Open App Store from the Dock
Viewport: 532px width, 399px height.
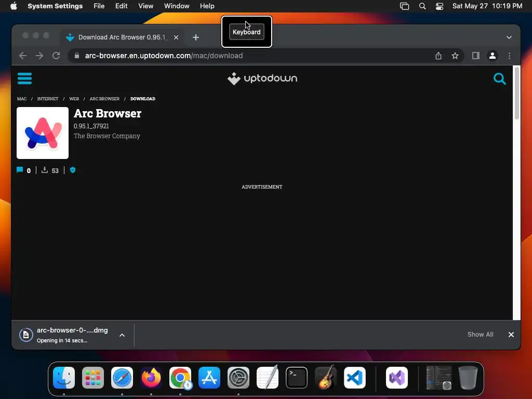[209, 378]
